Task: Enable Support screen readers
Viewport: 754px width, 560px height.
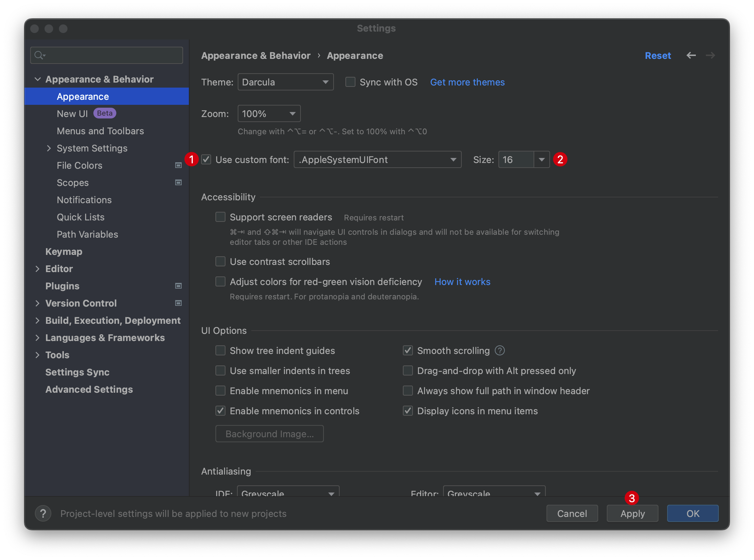Action: pyautogui.click(x=220, y=217)
